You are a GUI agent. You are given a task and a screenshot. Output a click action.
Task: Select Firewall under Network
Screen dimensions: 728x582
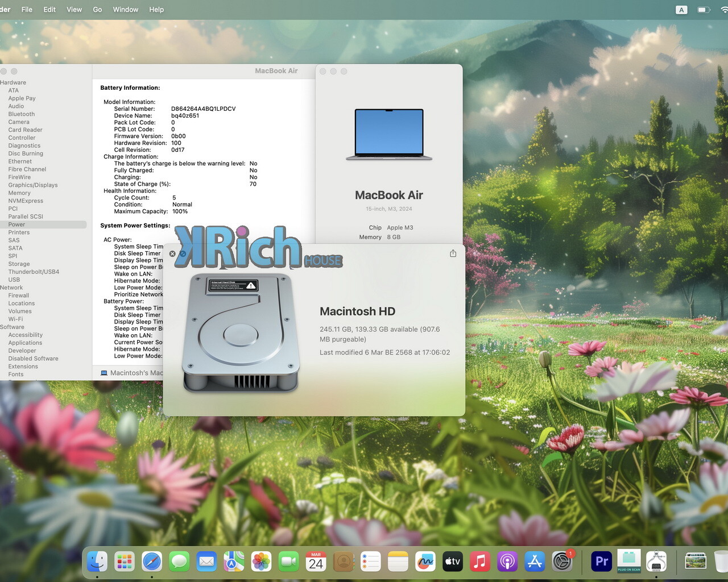[x=19, y=296]
